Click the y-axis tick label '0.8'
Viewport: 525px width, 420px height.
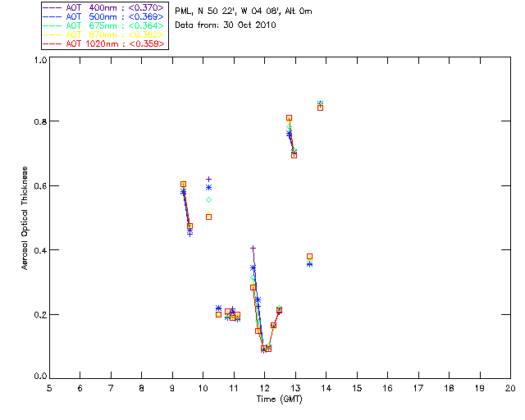point(40,121)
